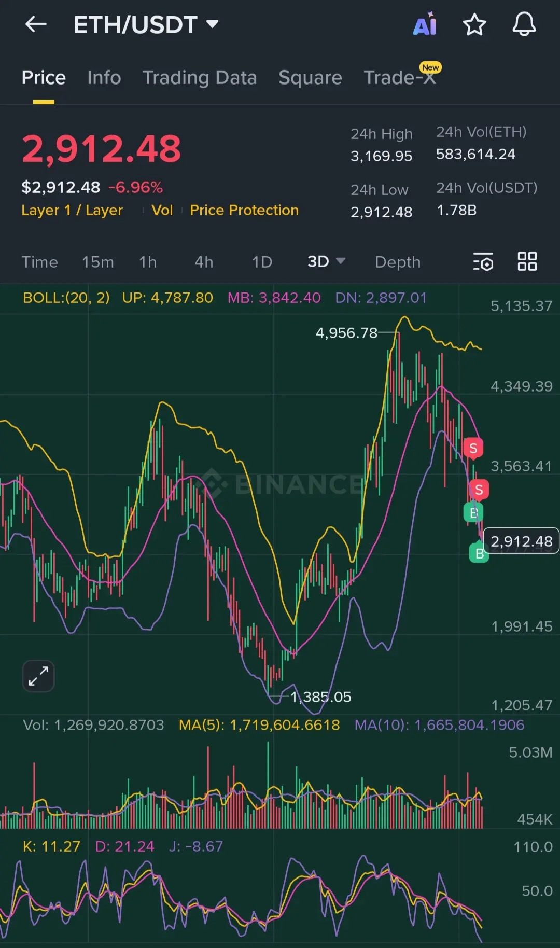
Task: Tap the Vol: 1,269,920.8703 label
Action: click(x=93, y=724)
